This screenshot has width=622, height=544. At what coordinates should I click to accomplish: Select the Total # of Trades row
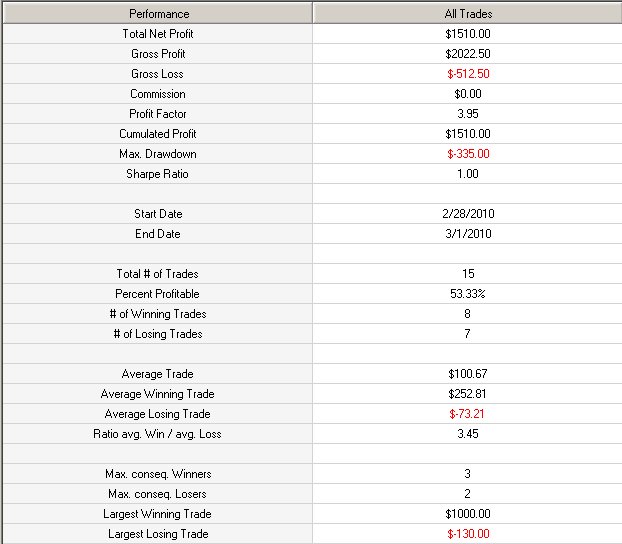313,274
